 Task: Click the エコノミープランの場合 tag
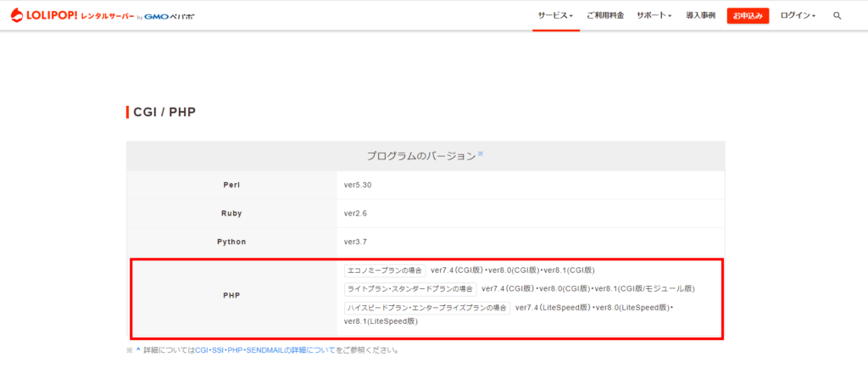point(385,270)
